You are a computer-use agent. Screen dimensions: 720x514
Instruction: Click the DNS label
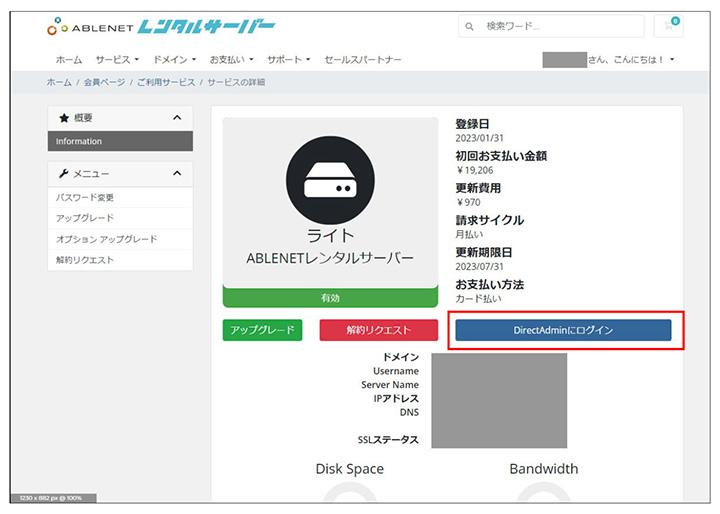(409, 412)
